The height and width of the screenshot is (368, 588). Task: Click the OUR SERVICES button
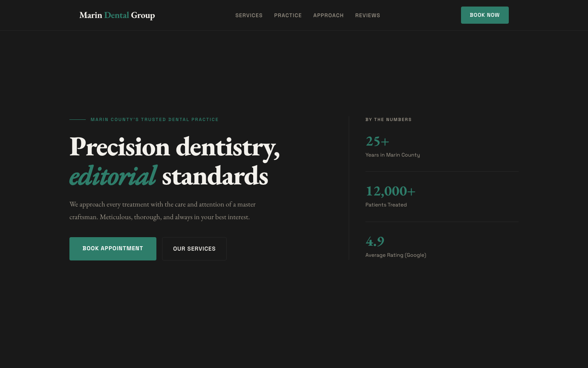point(194,249)
